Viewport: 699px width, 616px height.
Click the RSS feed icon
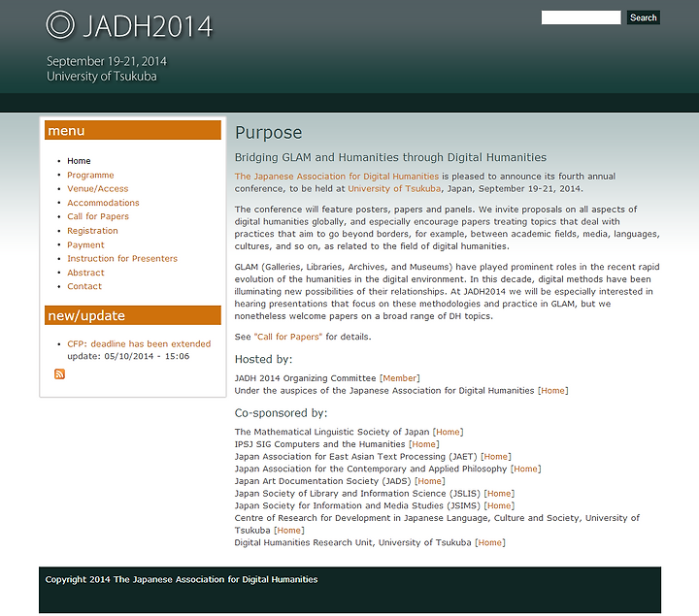coord(59,374)
